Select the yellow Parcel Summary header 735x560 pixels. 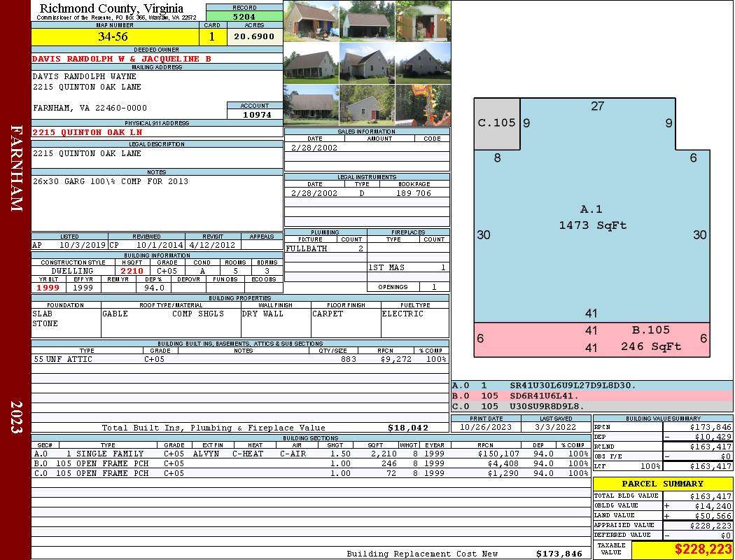[x=663, y=484]
